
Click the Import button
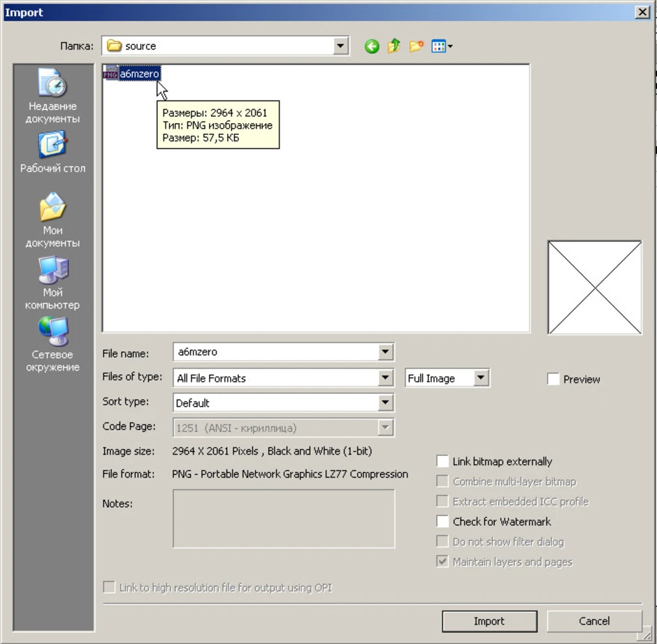pyautogui.click(x=489, y=621)
